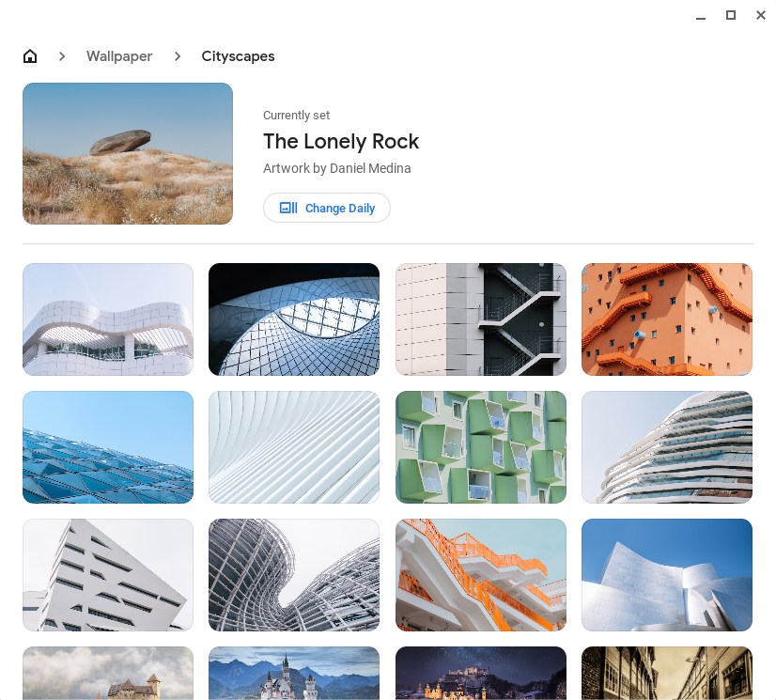Image resolution: width=776 pixels, height=700 pixels.
Task: Choose the blue triangular glass roof wallpaper
Action: (x=108, y=447)
